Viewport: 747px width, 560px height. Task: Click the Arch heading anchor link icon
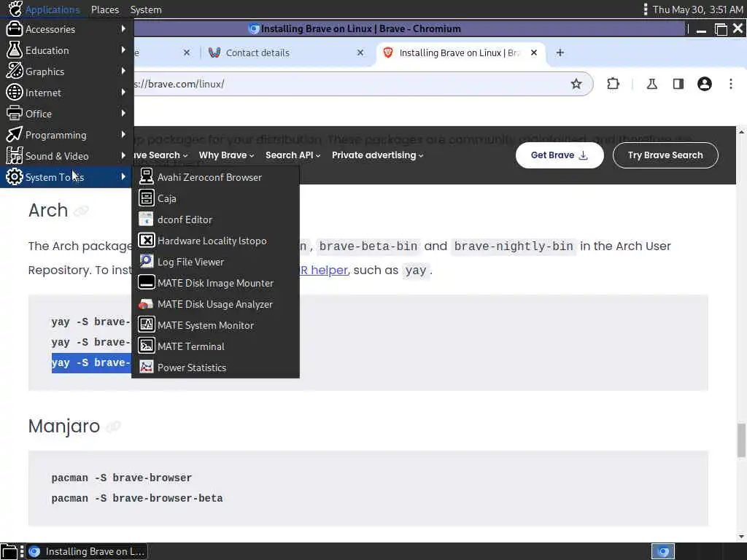coord(81,211)
